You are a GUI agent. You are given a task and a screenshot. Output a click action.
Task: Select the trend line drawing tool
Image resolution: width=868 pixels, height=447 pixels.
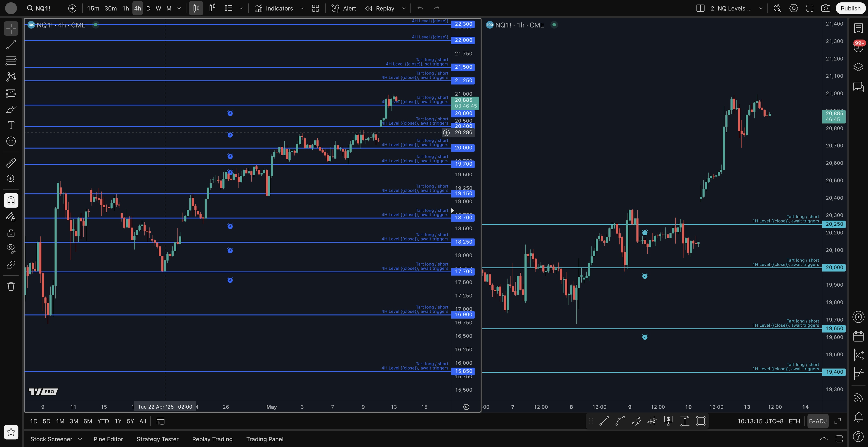pyautogui.click(x=11, y=45)
